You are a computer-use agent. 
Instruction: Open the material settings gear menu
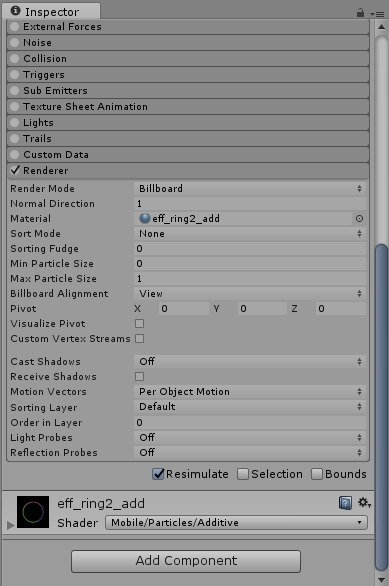pos(364,502)
